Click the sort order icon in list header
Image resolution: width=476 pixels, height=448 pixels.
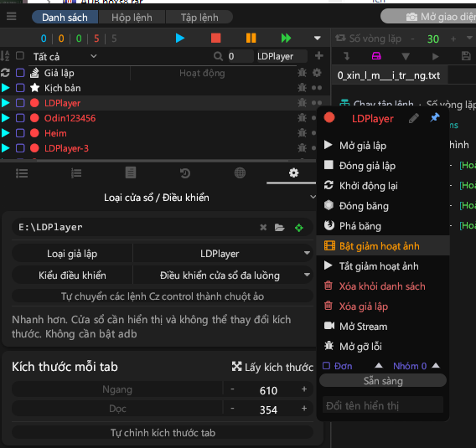[x=5, y=56]
